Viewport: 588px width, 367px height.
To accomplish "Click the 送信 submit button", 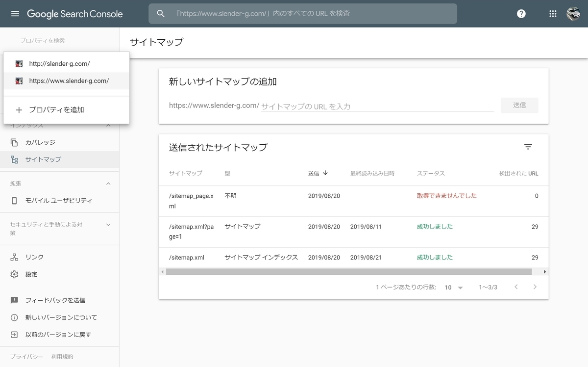I will [519, 105].
